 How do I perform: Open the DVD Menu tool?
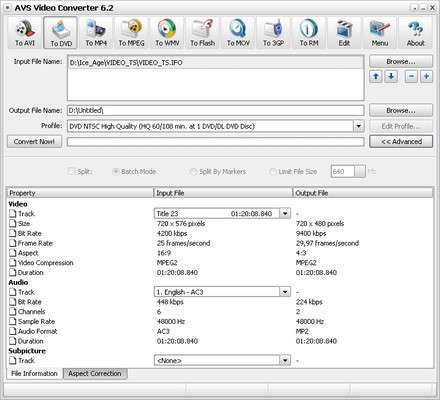380,33
